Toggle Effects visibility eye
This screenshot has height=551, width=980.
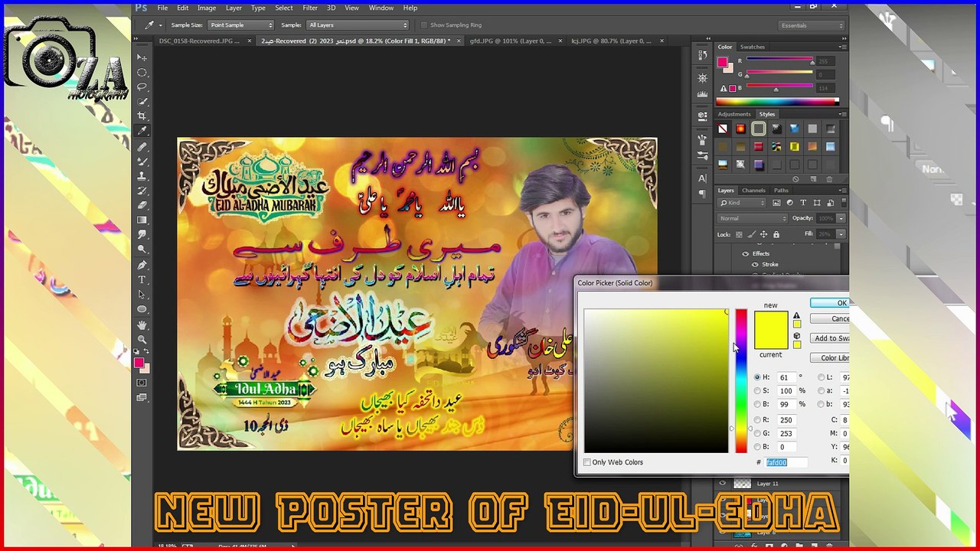[x=745, y=253]
